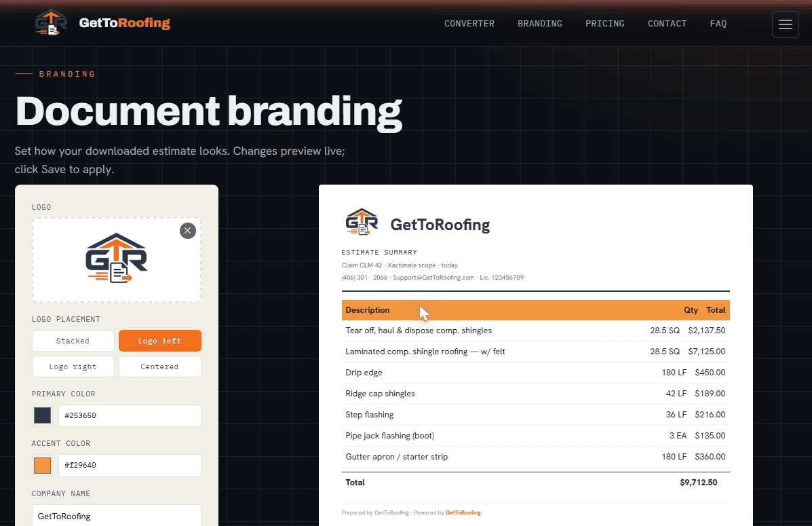The width and height of the screenshot is (812, 526).
Task: Select Logo left placement
Action: click(x=159, y=341)
